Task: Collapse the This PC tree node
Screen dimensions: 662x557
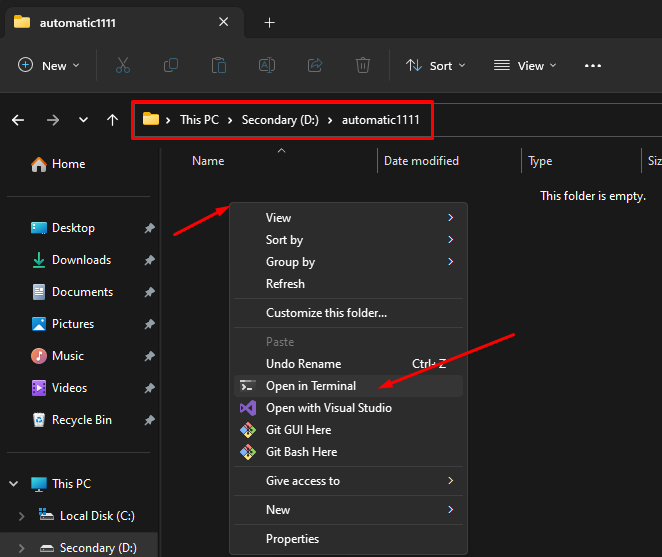Action: coord(14,484)
